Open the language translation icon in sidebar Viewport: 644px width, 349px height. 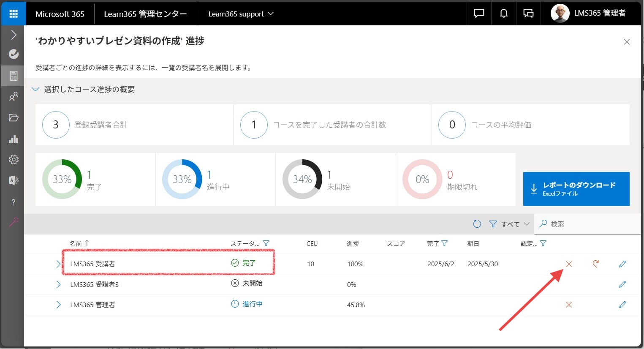coord(14,180)
